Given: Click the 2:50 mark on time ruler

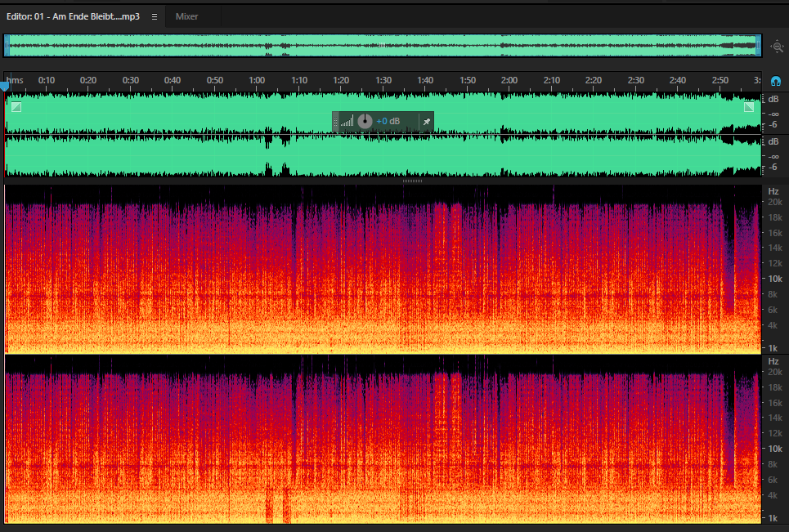Looking at the screenshot, I should (720, 80).
